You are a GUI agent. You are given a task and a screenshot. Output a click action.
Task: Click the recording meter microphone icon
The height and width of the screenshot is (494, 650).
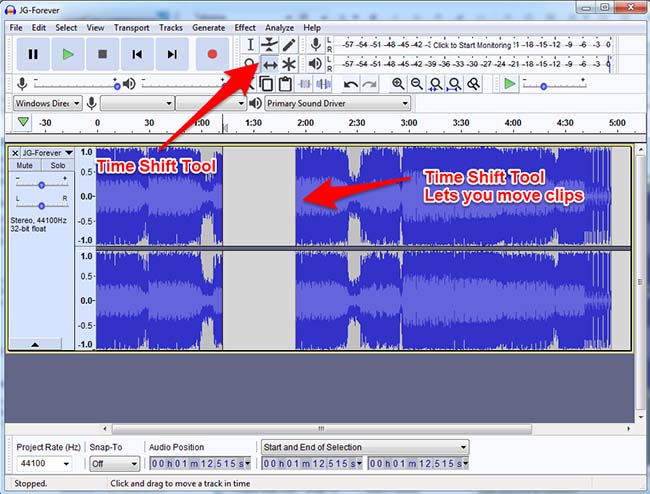point(316,44)
